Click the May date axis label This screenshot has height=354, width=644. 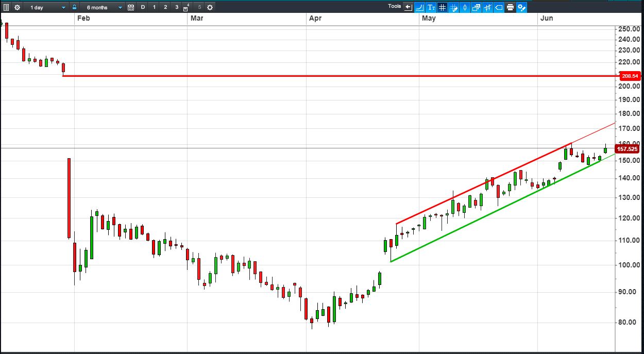(429, 18)
